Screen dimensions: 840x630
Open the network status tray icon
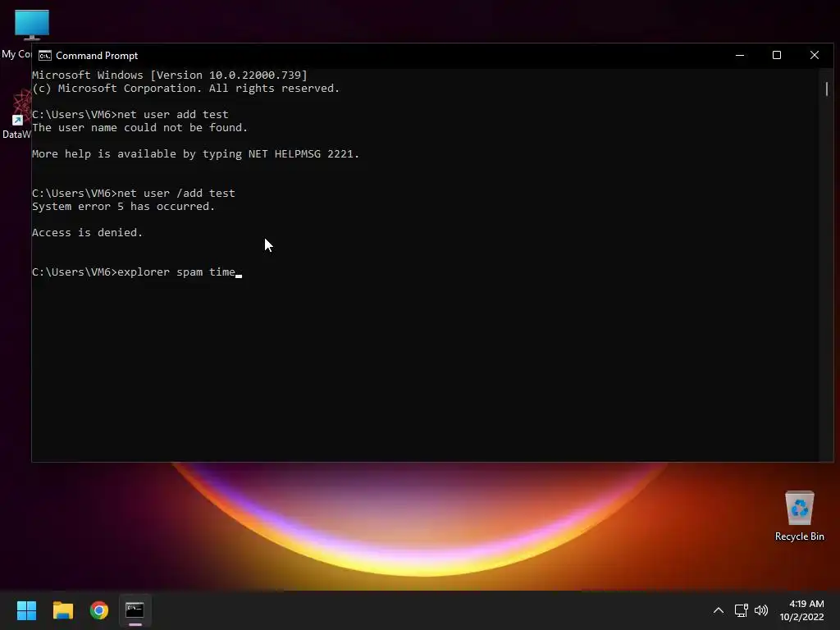click(x=741, y=610)
